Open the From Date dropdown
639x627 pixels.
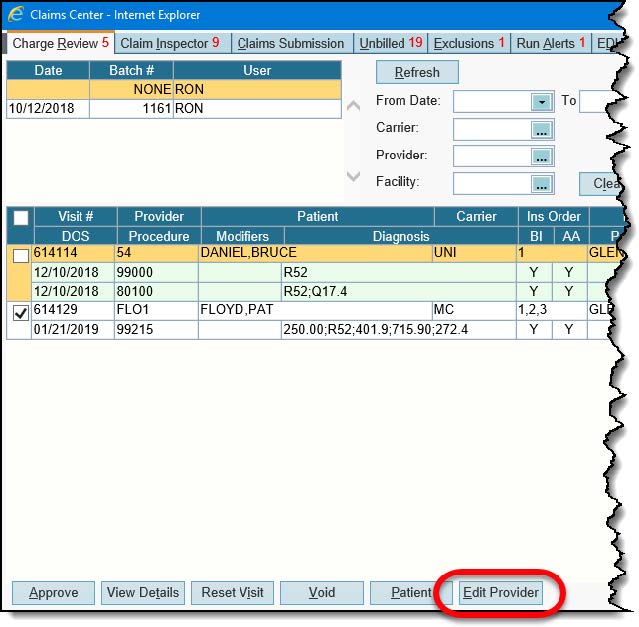pyautogui.click(x=542, y=102)
